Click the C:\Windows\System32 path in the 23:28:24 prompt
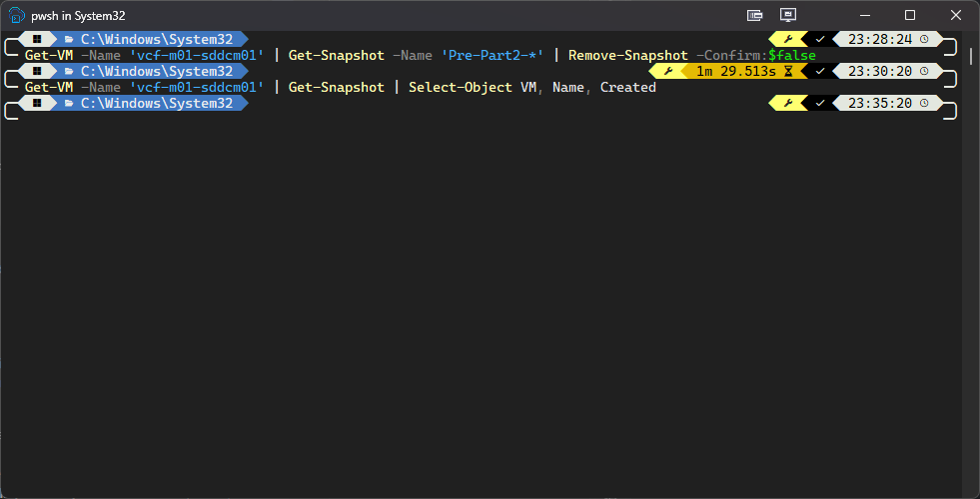Screen dimensions: 980x499 157,39
